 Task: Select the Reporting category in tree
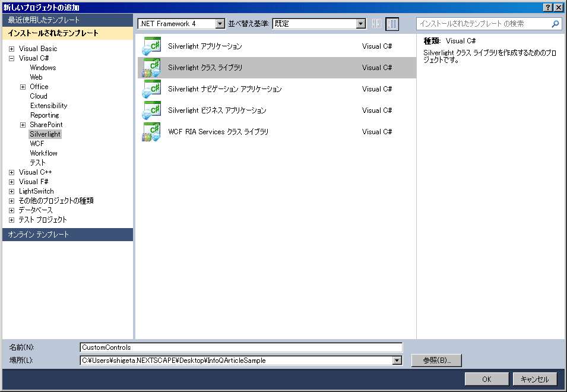coord(45,115)
